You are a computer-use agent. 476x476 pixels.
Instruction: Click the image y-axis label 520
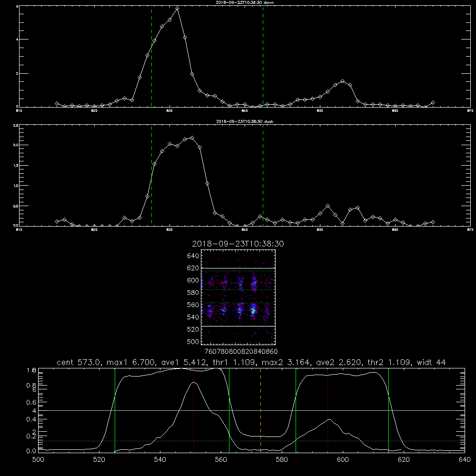(193, 329)
